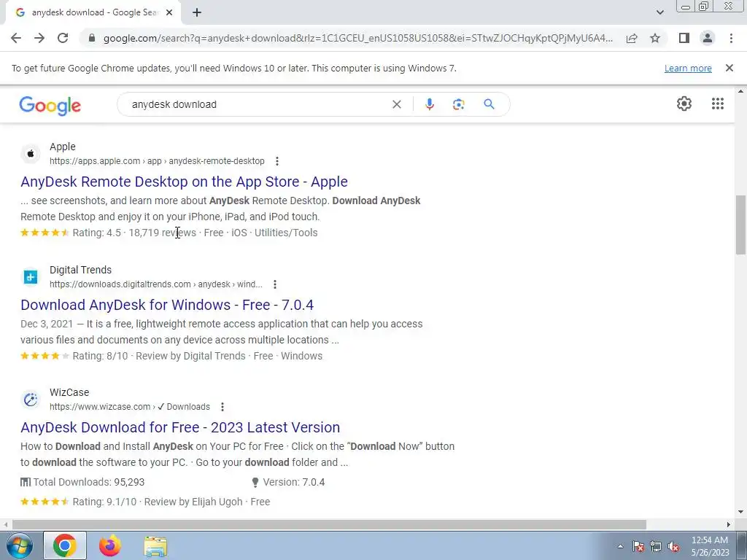
Task: Open more options for WizCase result
Action: point(222,407)
